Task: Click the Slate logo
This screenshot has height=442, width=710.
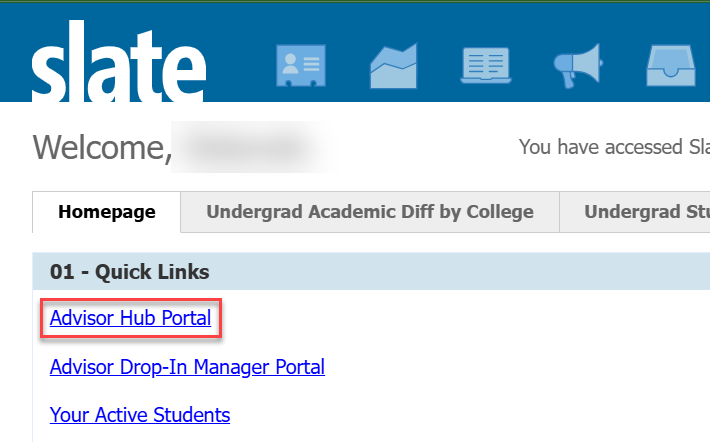Action: 118,66
